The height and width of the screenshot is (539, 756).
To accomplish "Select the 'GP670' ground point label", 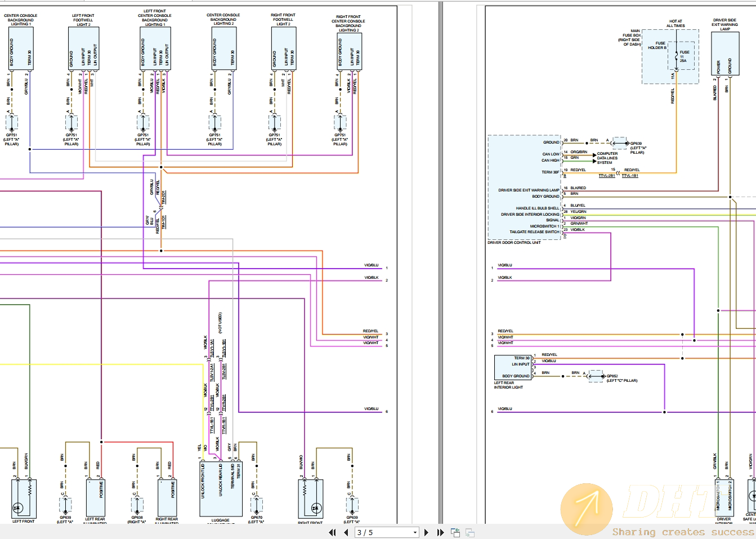I will tap(256, 517).
